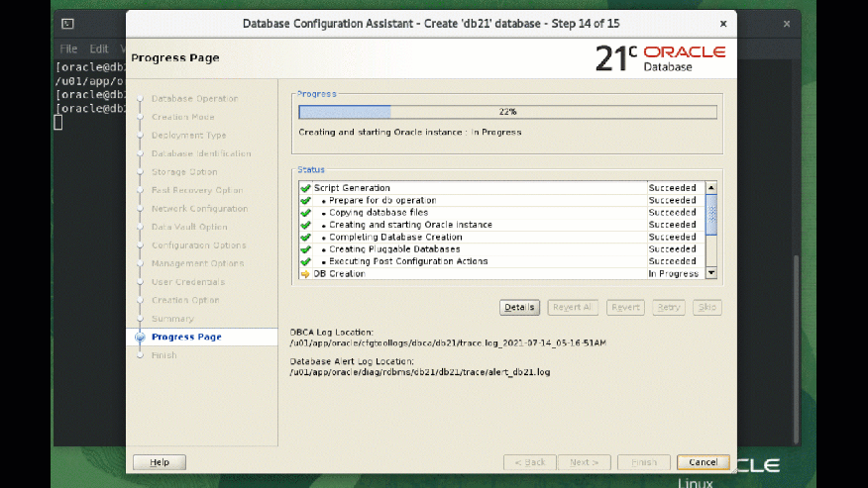The image size is (868, 488).
Task: Open the File menu in terminal window
Action: 68,49
